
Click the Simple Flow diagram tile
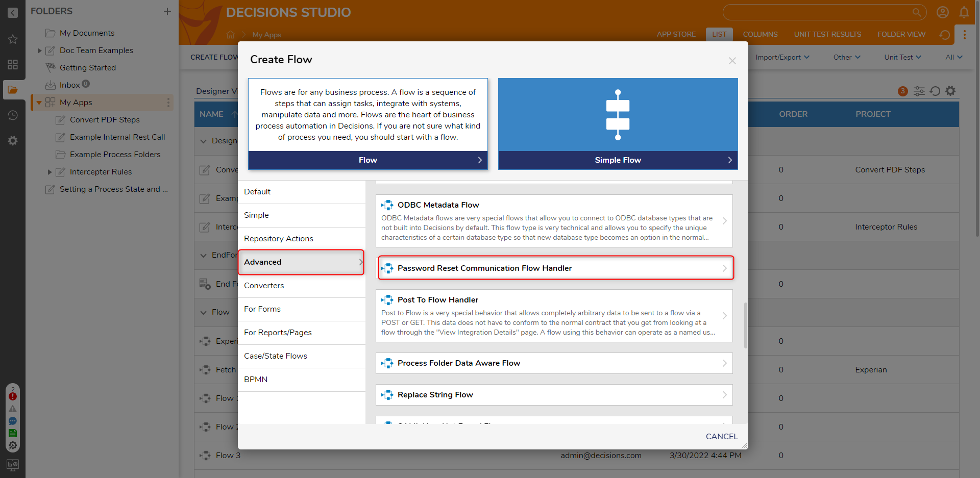pyautogui.click(x=618, y=114)
